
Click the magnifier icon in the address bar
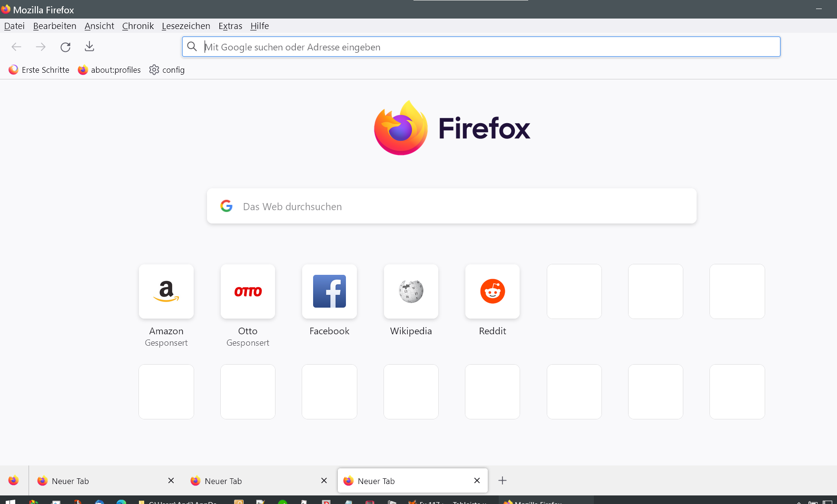(x=192, y=47)
